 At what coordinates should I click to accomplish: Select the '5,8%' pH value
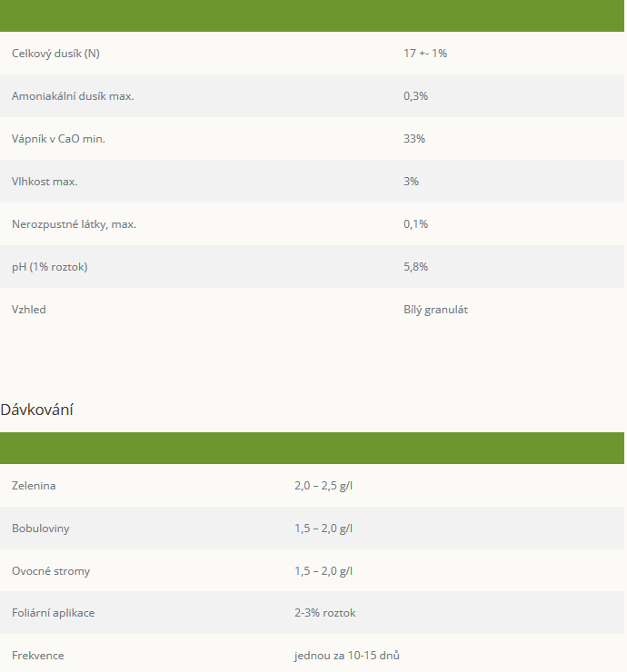click(415, 267)
